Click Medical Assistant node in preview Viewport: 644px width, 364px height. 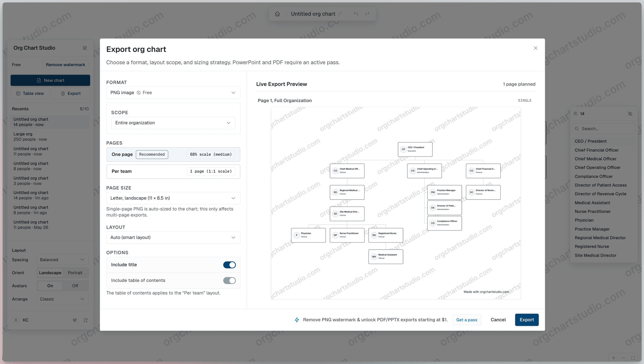tap(386, 257)
